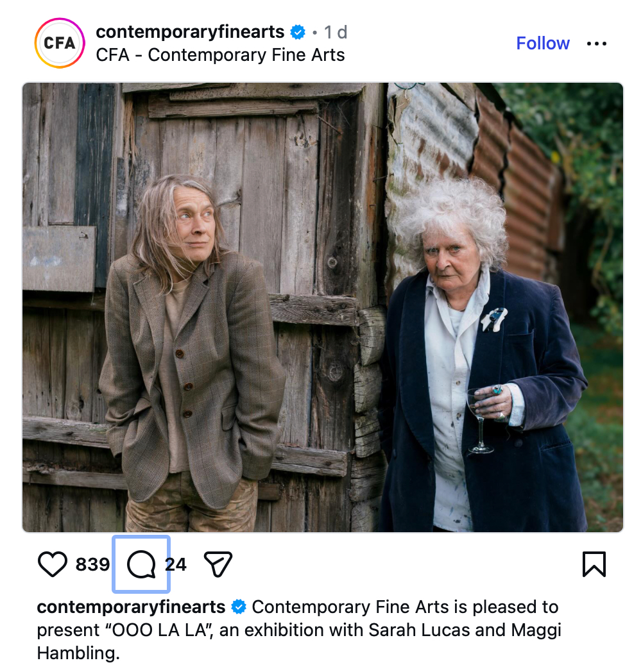The height and width of the screenshot is (672, 625).
Task: Click the wine glass in the photo
Action: pyautogui.click(x=479, y=421)
